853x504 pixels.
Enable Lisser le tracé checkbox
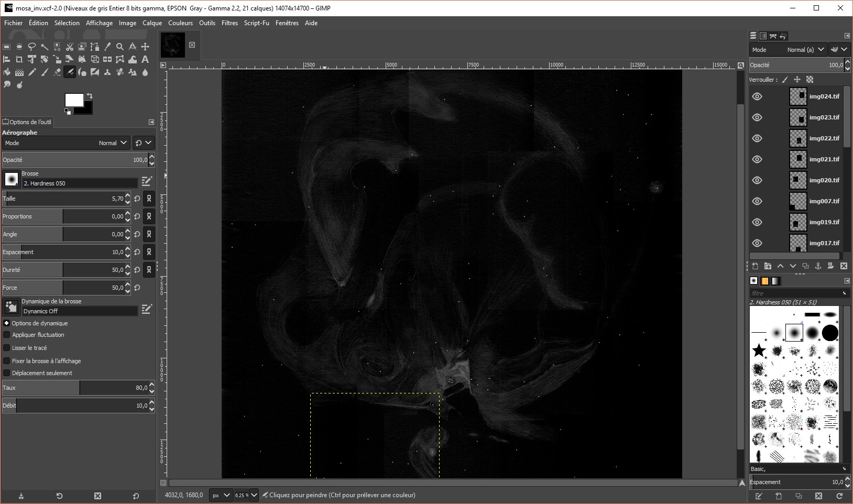click(x=7, y=348)
